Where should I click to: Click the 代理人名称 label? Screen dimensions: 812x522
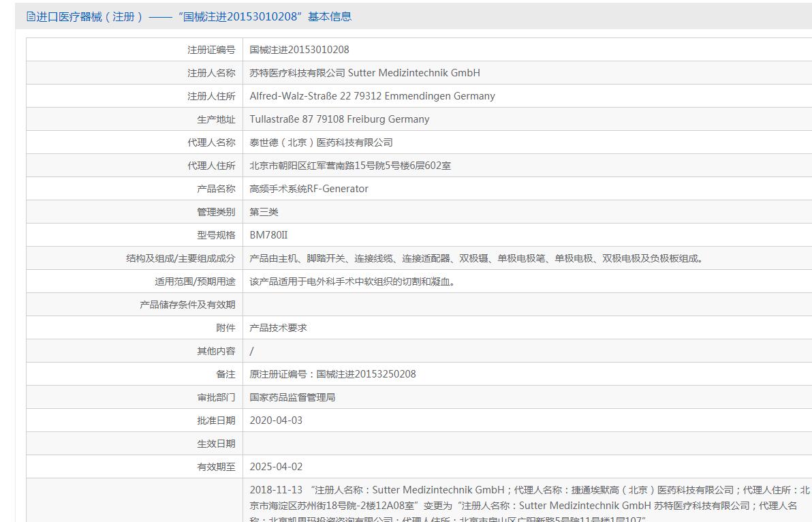[211, 142]
